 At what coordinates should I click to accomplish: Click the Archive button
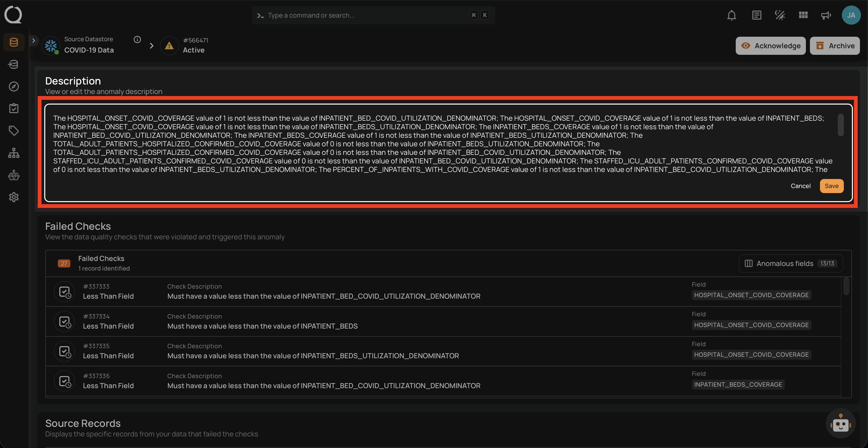pyautogui.click(x=835, y=46)
